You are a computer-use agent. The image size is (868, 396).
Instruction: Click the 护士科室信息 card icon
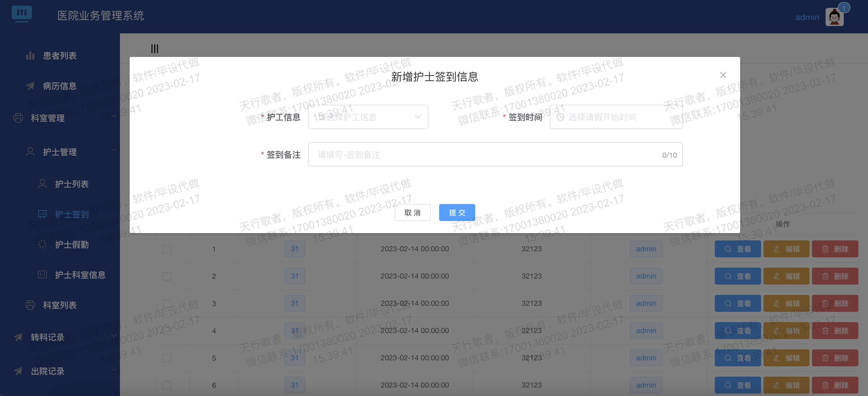tap(42, 275)
